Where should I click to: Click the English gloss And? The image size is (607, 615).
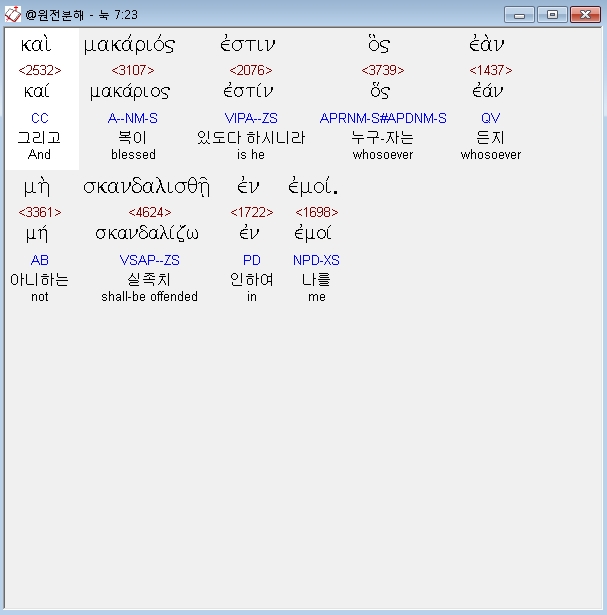[x=39, y=155]
